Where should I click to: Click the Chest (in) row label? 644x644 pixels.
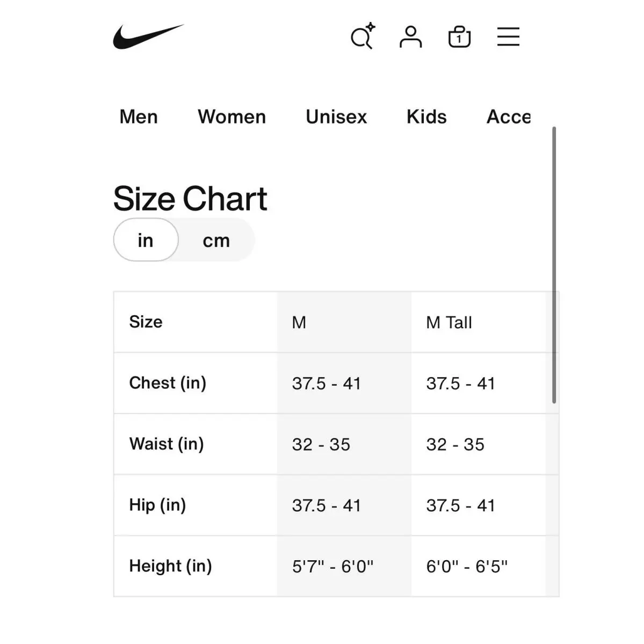pos(168,383)
